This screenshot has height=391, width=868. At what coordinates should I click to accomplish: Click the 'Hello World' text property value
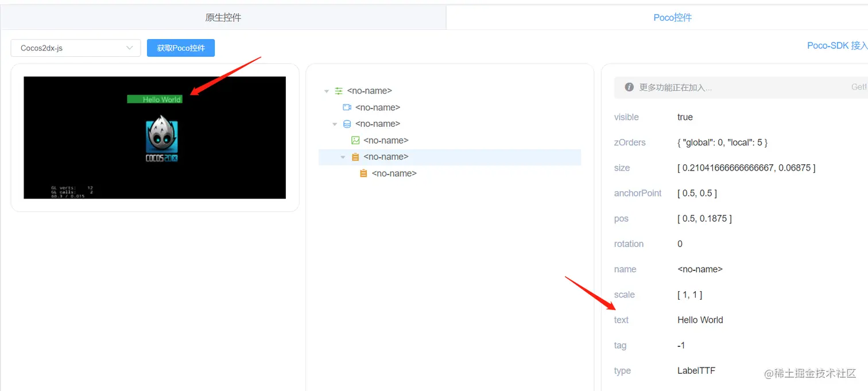[x=700, y=320]
